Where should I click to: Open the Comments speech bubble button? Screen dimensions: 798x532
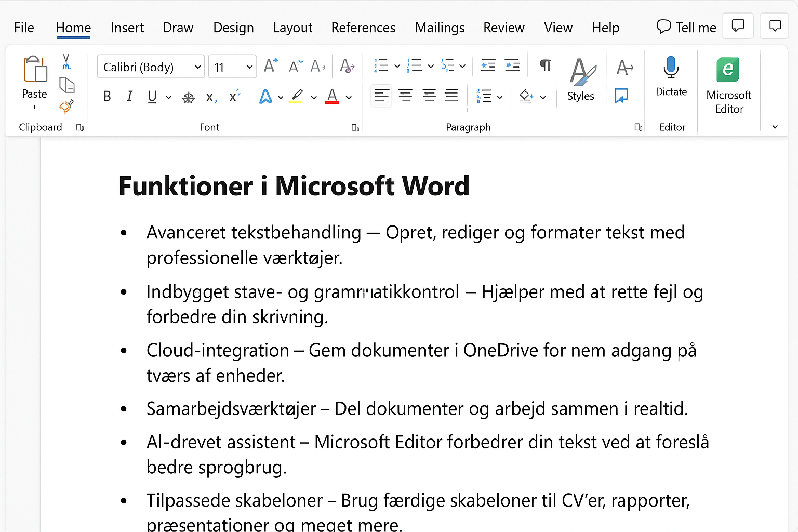click(738, 25)
